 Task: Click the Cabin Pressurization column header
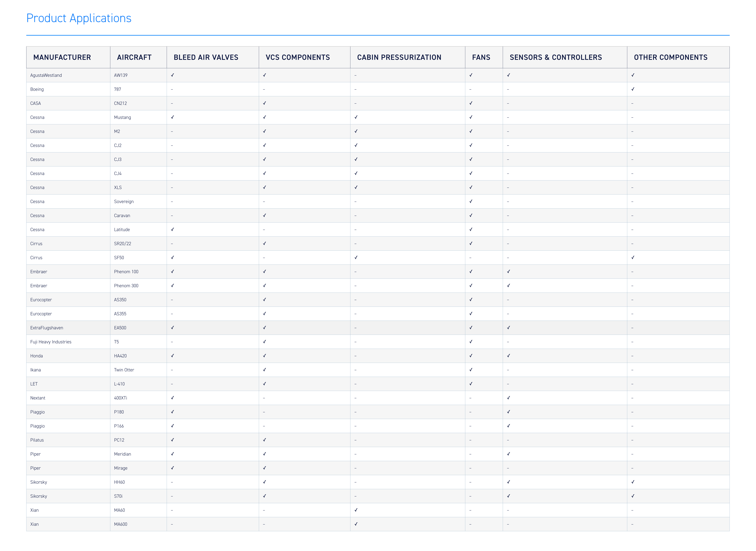tap(399, 57)
